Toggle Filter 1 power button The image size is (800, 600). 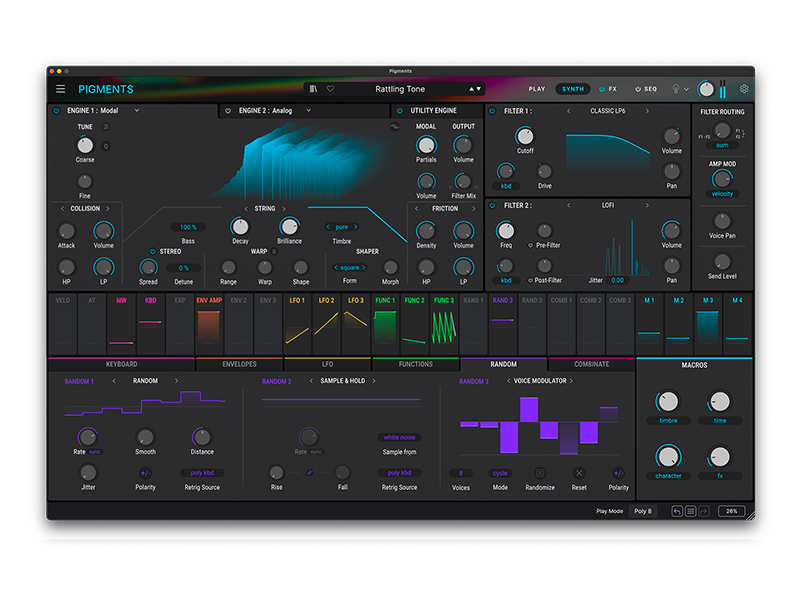(492, 111)
